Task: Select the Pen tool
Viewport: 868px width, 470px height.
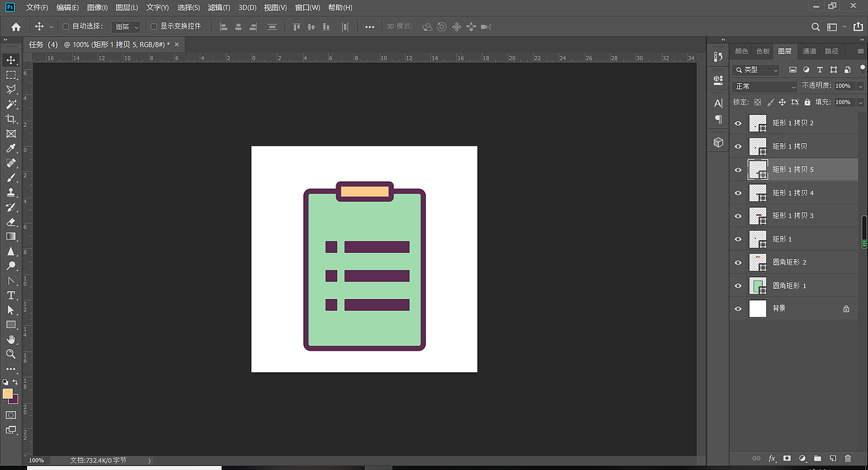Action: click(x=11, y=281)
